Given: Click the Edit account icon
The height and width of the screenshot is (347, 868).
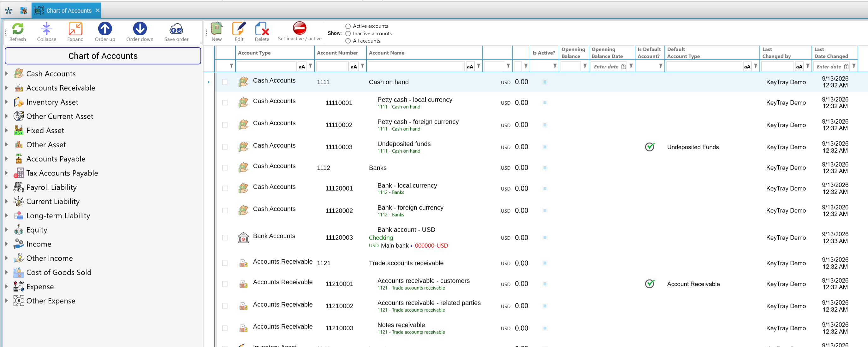Looking at the screenshot, I should [239, 29].
